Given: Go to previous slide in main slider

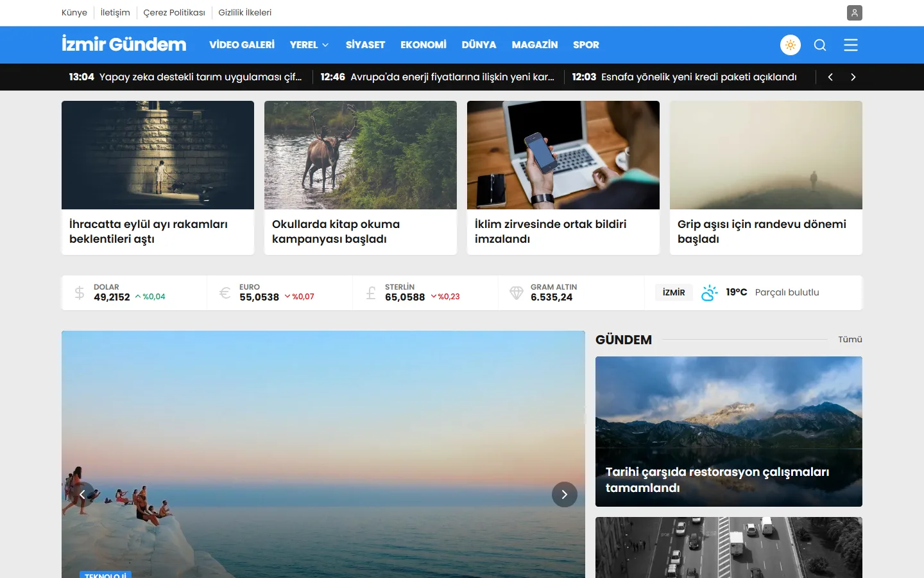Looking at the screenshot, I should 82,495.
